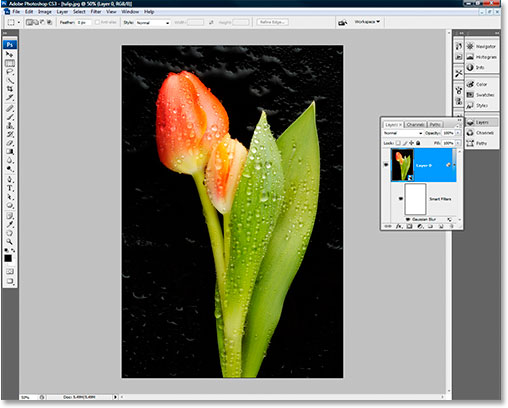The image size is (508, 408).
Task: Switch to the Paths tab
Action: click(435, 124)
